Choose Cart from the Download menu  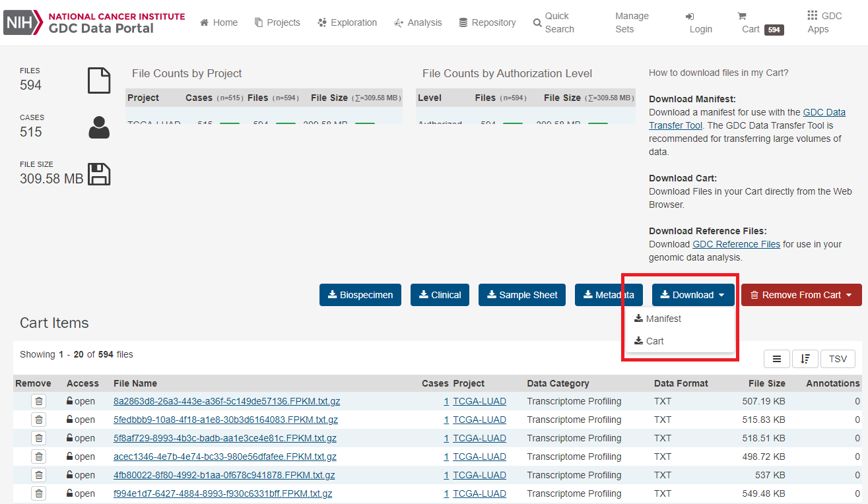point(649,341)
